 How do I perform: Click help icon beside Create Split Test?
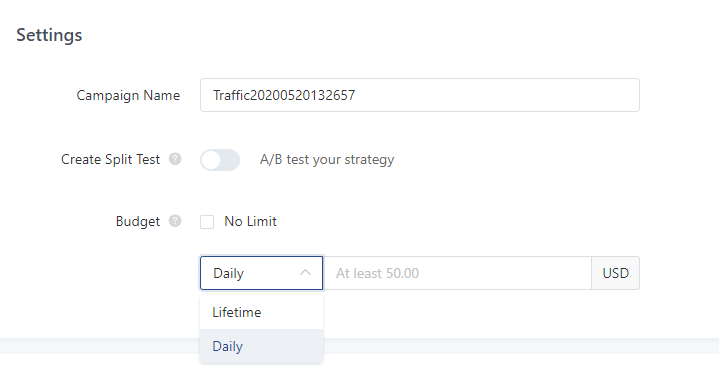(175, 159)
